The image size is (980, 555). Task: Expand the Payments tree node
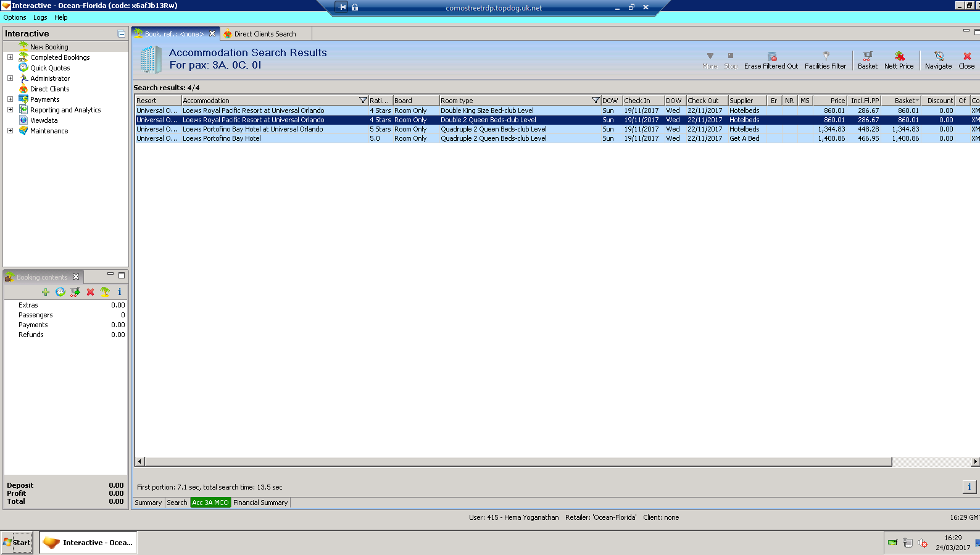[x=10, y=99]
